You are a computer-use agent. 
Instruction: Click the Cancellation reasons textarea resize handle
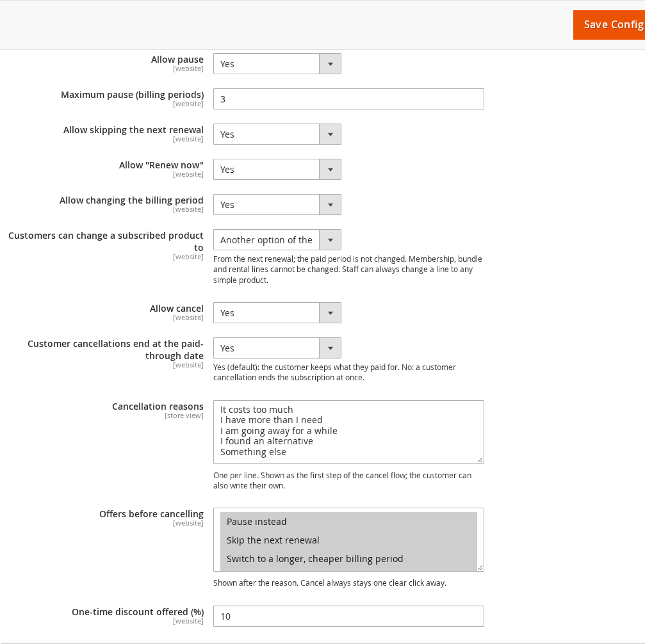click(x=480, y=460)
